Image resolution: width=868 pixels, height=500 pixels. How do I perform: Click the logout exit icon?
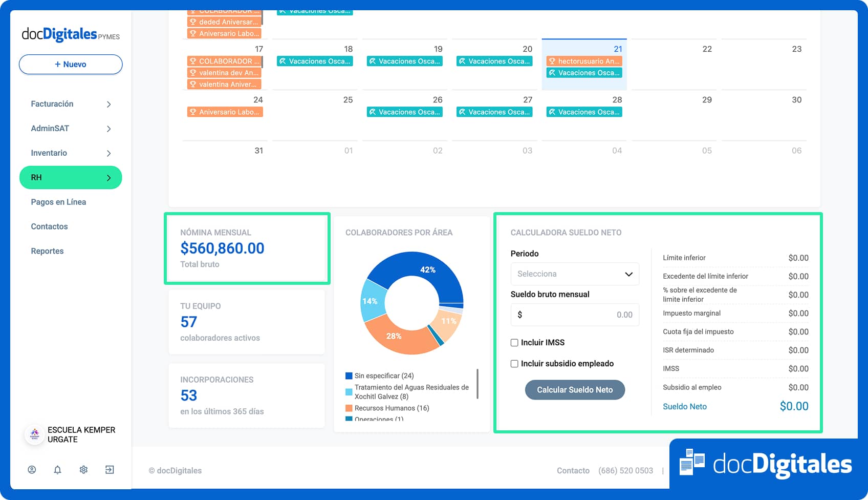point(110,469)
